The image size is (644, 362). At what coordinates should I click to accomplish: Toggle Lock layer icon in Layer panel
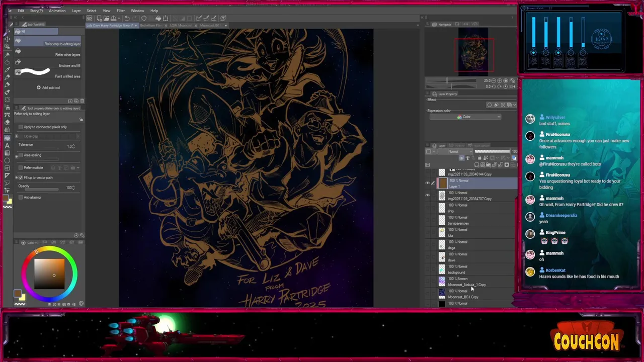tap(479, 157)
